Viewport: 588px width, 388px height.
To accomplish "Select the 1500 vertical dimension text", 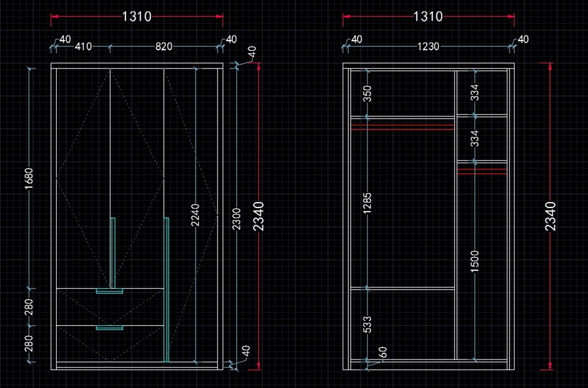I will coord(475,262).
